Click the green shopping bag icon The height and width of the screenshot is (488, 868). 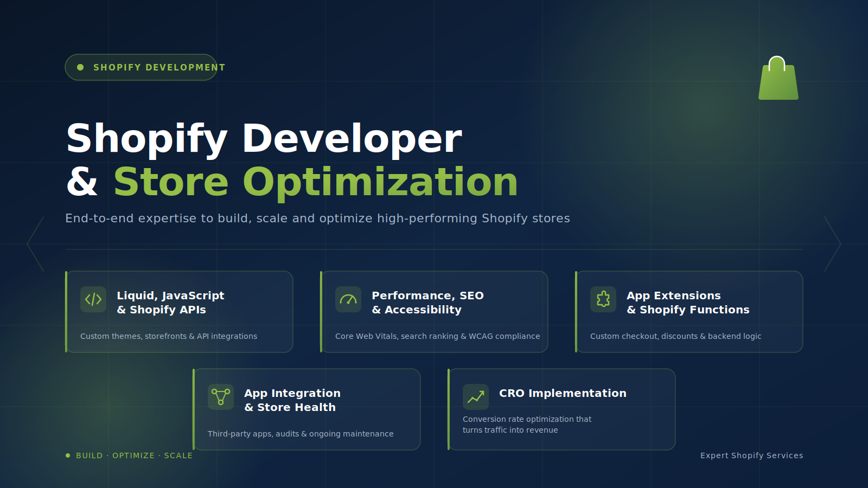[x=778, y=78]
